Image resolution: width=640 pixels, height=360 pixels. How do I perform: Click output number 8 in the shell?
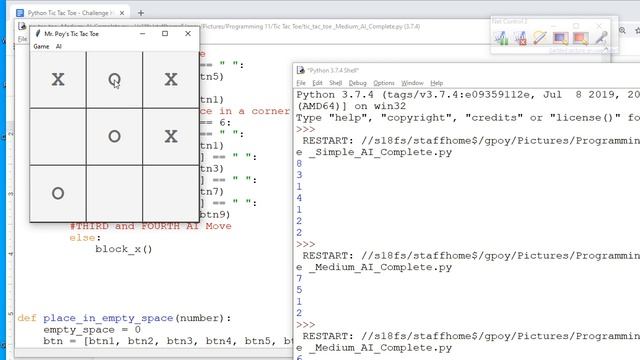point(299,164)
